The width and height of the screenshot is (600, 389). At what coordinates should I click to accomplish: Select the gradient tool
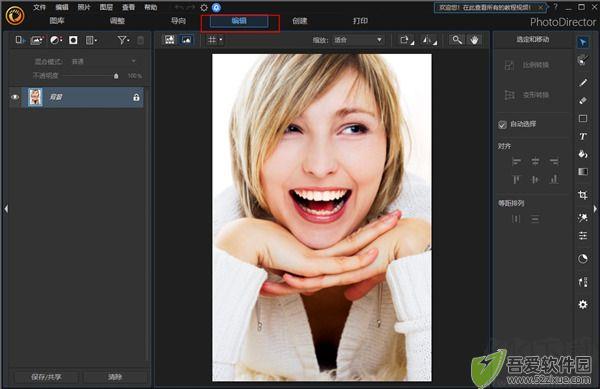(x=583, y=172)
